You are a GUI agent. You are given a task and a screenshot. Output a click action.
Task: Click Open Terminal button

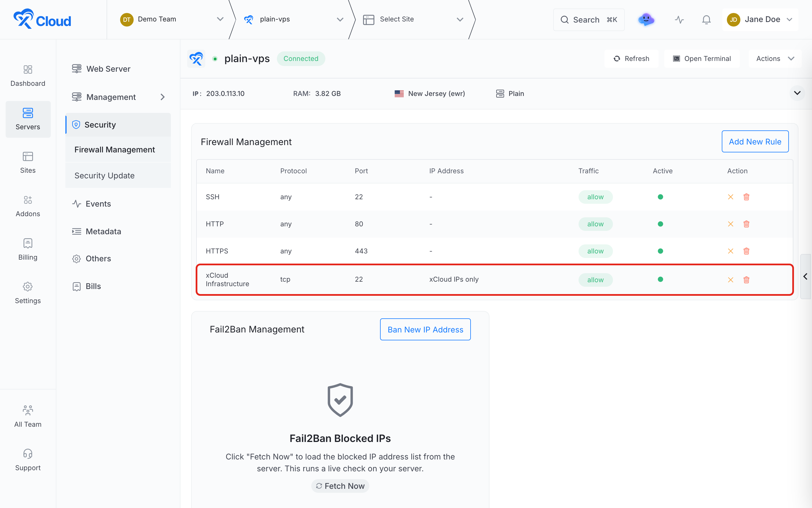click(702, 59)
